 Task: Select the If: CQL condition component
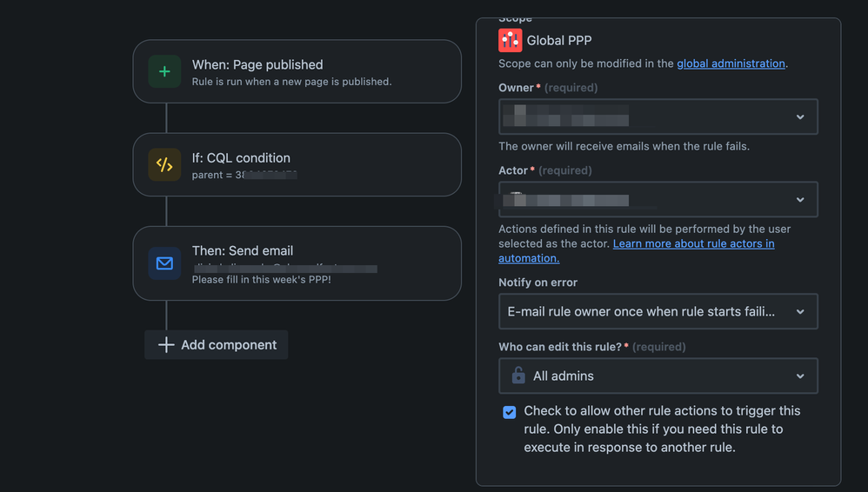(x=297, y=164)
